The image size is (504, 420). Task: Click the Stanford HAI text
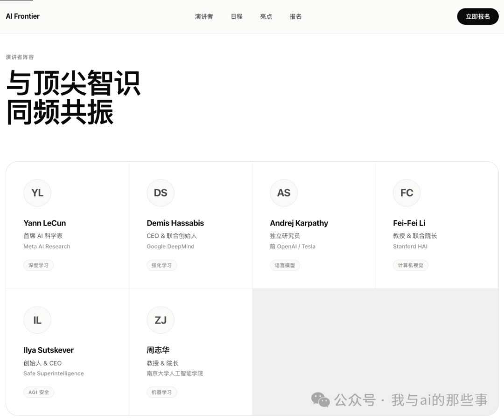pyautogui.click(x=410, y=246)
